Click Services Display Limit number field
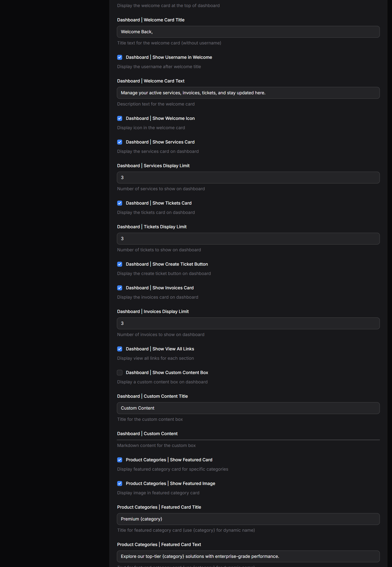Image resolution: width=392 pixels, height=567 pixels. click(248, 178)
